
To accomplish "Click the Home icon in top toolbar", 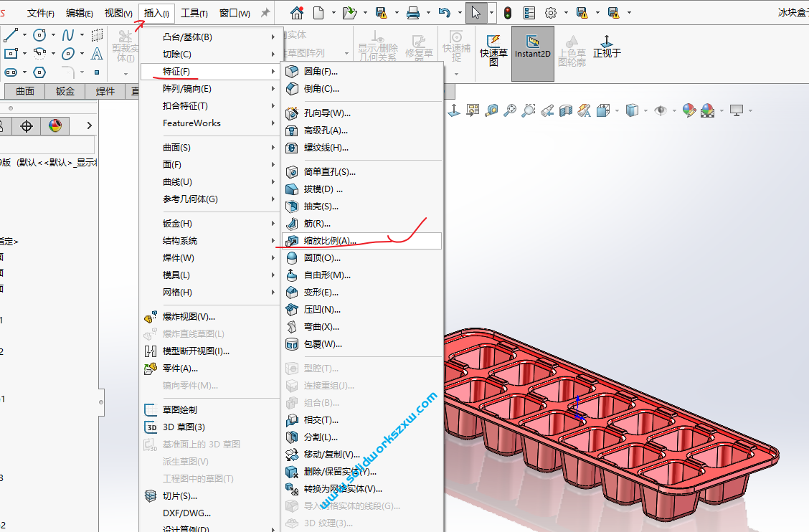I will [296, 13].
